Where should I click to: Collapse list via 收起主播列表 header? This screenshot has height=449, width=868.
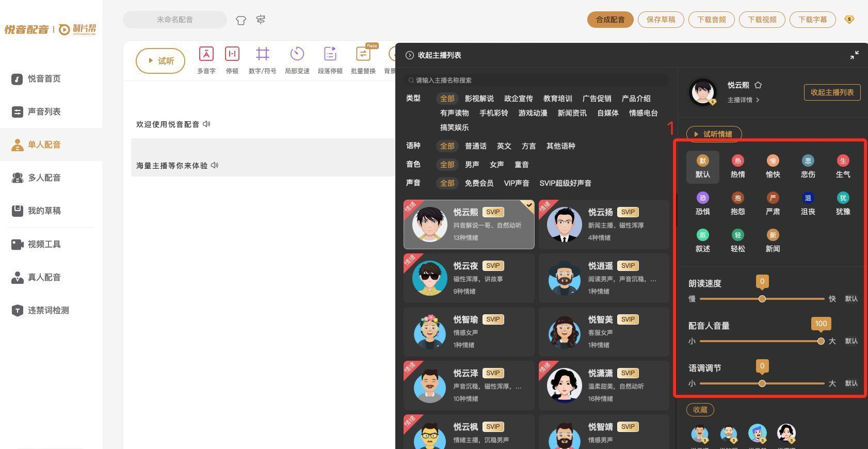pyautogui.click(x=433, y=55)
